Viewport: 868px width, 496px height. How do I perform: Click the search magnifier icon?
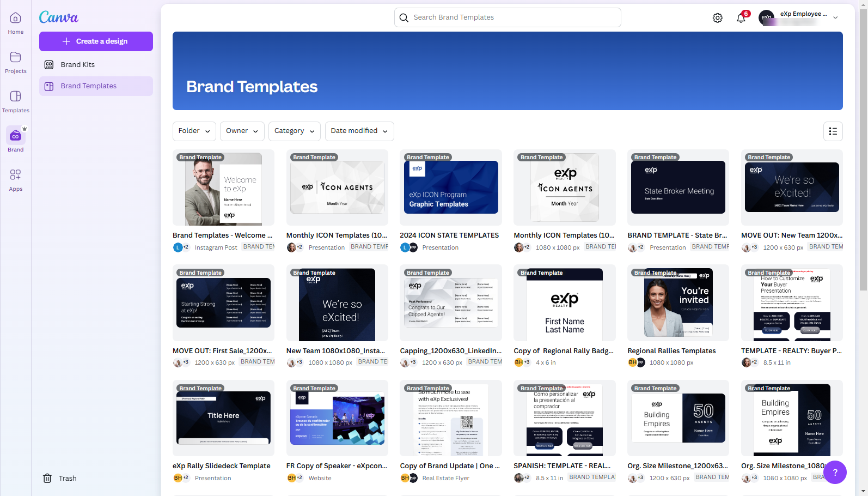(404, 17)
